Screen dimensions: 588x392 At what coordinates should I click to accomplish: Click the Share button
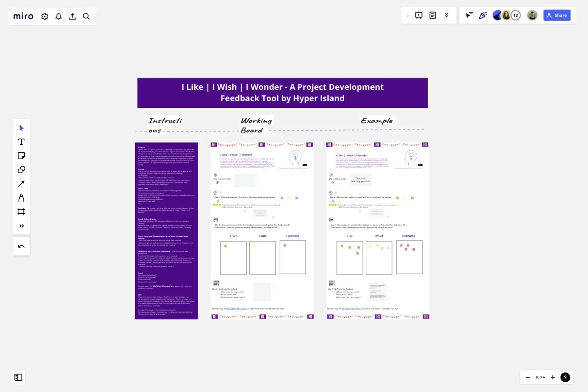(557, 16)
